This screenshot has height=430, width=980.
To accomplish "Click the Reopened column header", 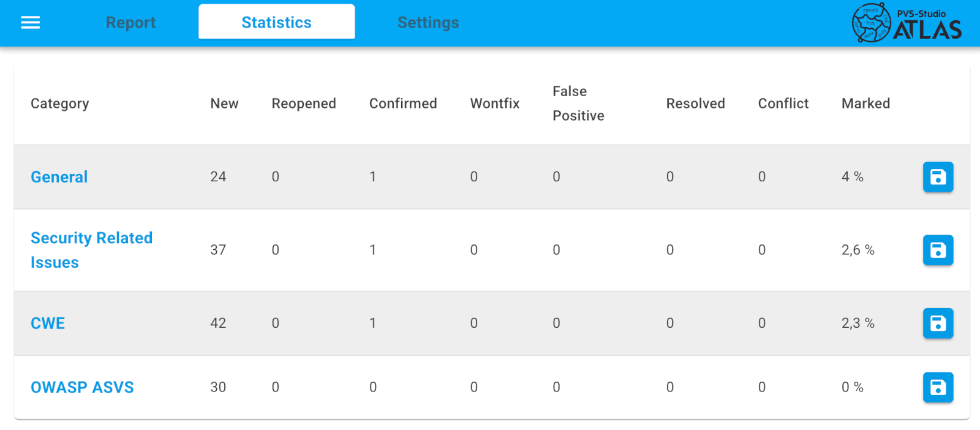I will pyautogui.click(x=304, y=104).
